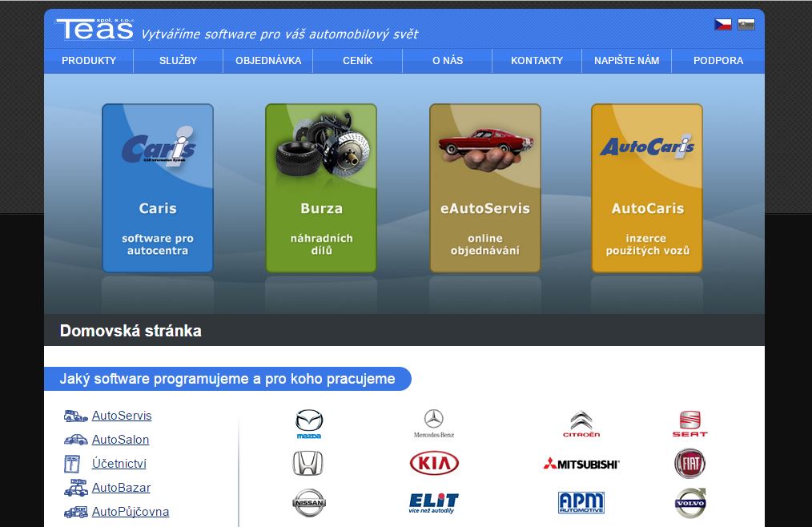This screenshot has width=812, height=527.
Task: Select the Mercedes-Benz logo
Action: tap(433, 424)
